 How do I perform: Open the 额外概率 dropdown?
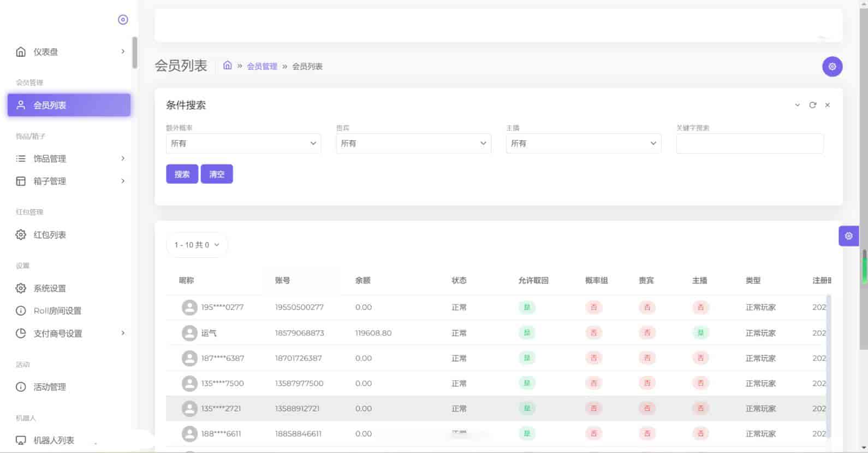point(243,143)
